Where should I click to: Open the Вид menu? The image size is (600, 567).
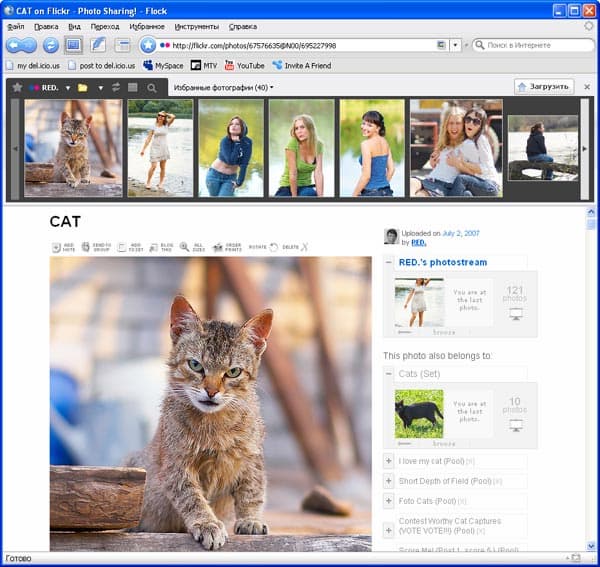coord(74,26)
